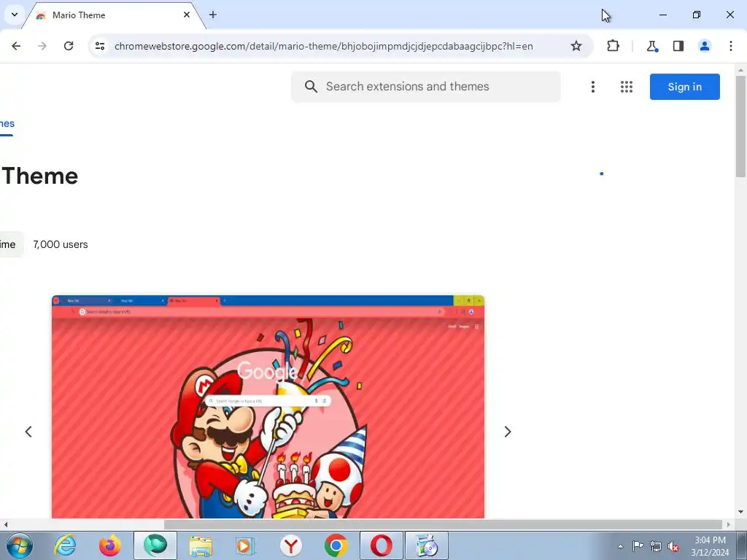
Task: Launch Firefox from the taskbar
Action: click(110, 545)
